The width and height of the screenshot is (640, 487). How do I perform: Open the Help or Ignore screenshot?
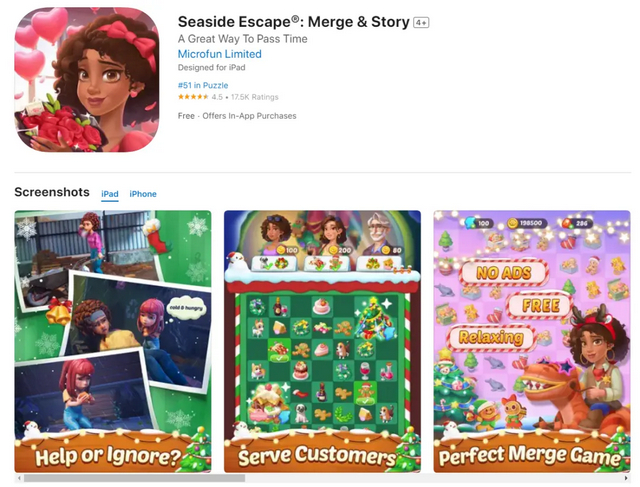pyautogui.click(x=113, y=341)
